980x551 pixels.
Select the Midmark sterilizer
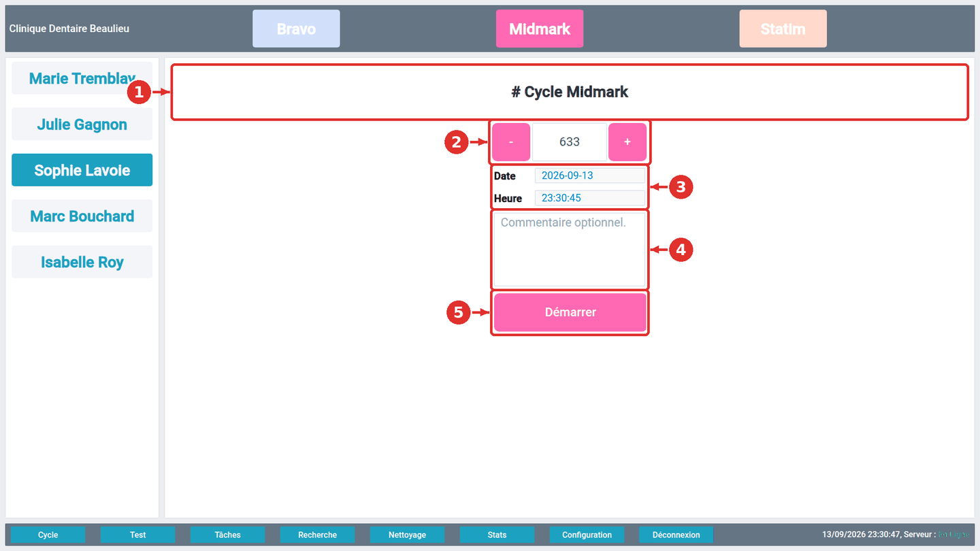(x=540, y=29)
